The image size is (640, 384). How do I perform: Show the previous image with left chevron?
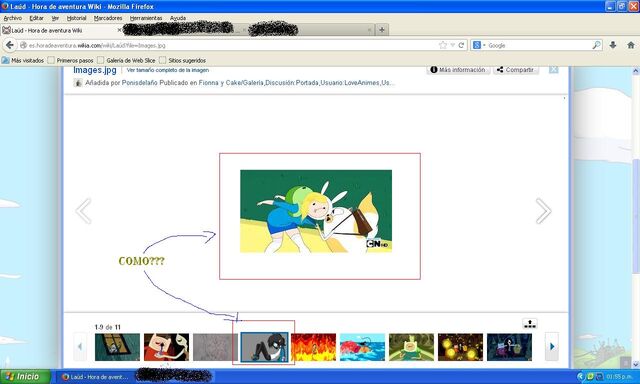point(84,211)
